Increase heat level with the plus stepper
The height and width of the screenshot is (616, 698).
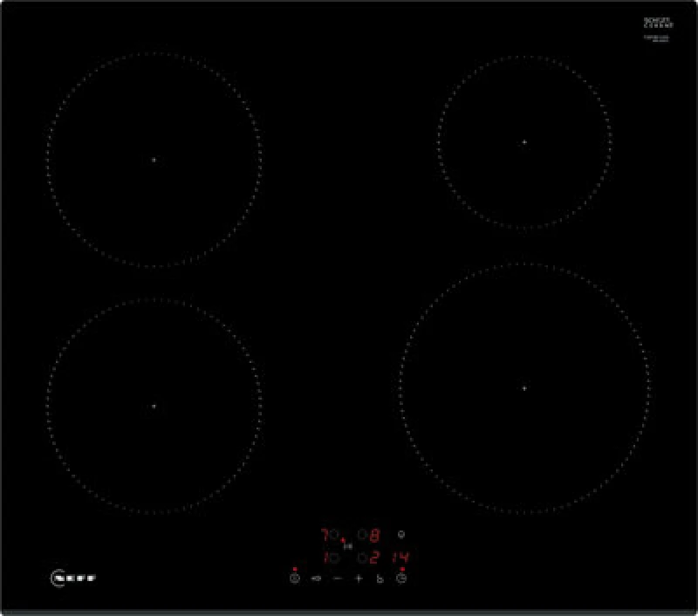pos(359,578)
